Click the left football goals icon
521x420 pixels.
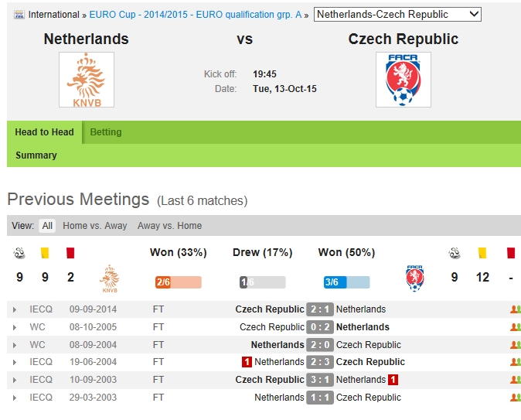[x=19, y=253]
